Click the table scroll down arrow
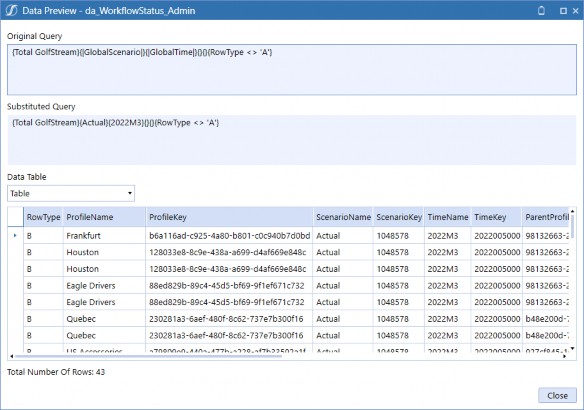 pyautogui.click(x=572, y=349)
